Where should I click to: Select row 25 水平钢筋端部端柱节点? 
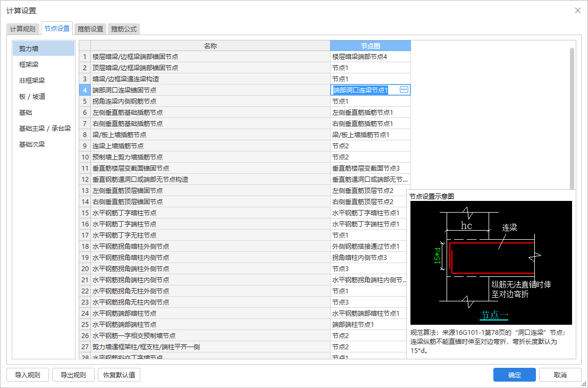(211, 324)
